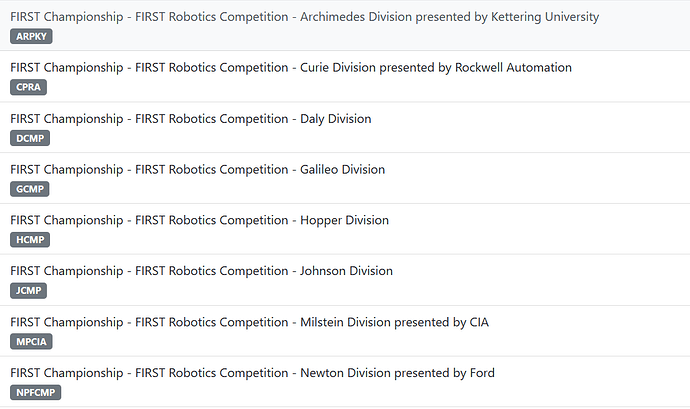
Task: Click the DCMP code badge
Action: pos(30,138)
